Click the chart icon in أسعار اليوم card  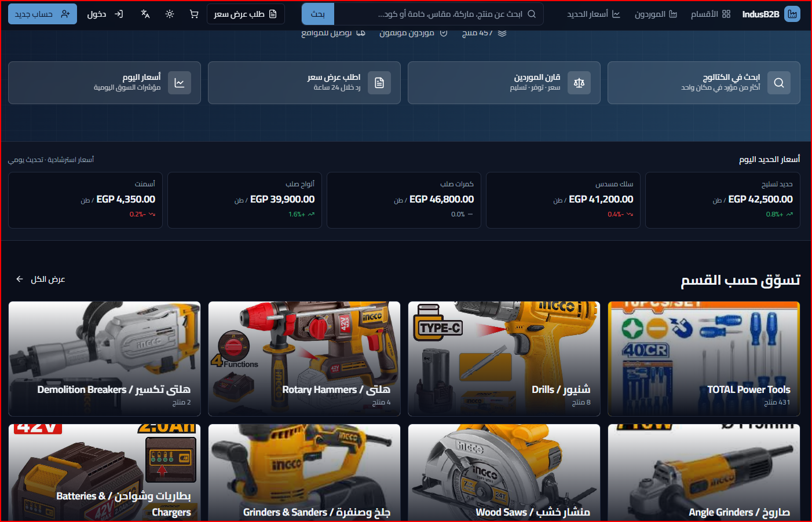point(180,83)
